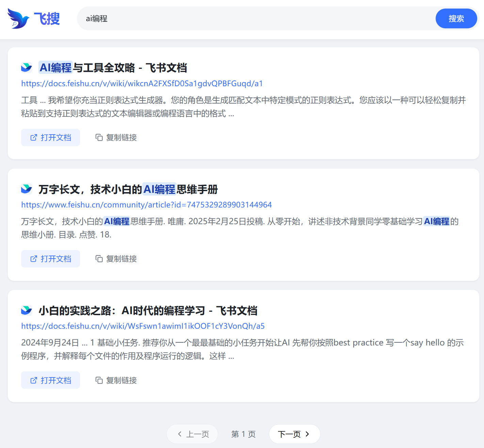This screenshot has height=448, width=484.
Task: Open document for AI编程与工具全攻略 result
Action: (x=50, y=137)
